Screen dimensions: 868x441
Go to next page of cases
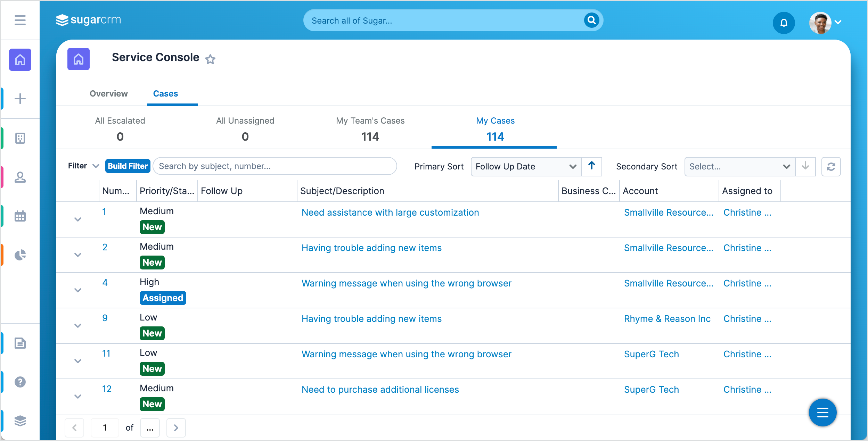(x=176, y=428)
